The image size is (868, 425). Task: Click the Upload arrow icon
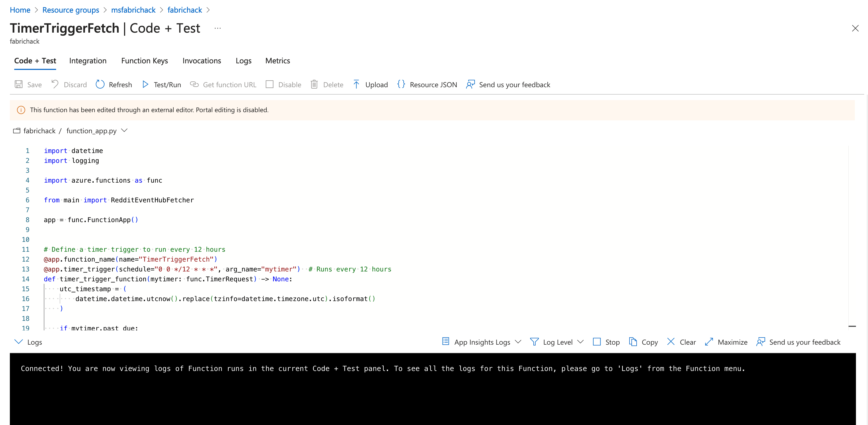coord(356,84)
